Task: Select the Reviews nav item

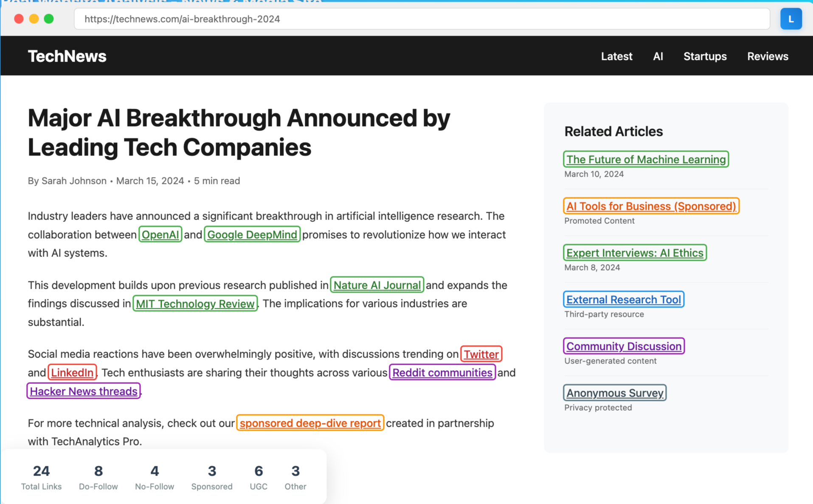Action: 768,56
